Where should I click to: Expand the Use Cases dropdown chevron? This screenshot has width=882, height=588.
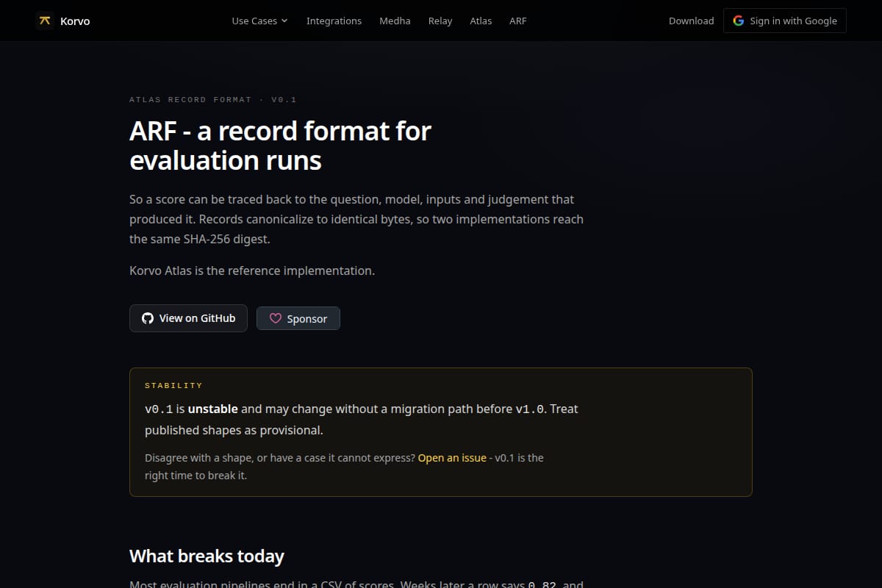pyautogui.click(x=284, y=21)
